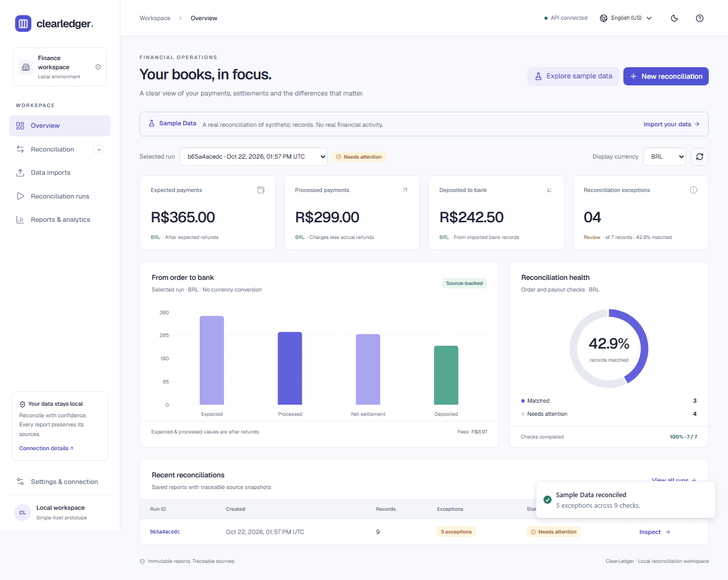Click the green check icon in the toast
The image size is (728, 580).
(548, 500)
